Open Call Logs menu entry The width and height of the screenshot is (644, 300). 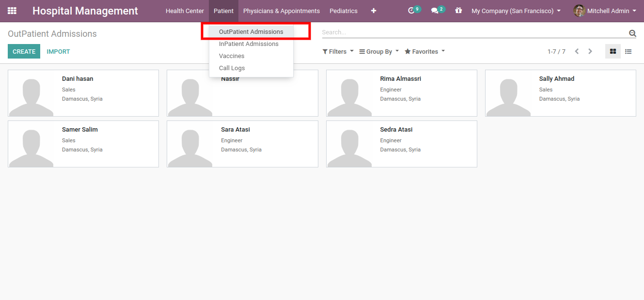pos(232,68)
